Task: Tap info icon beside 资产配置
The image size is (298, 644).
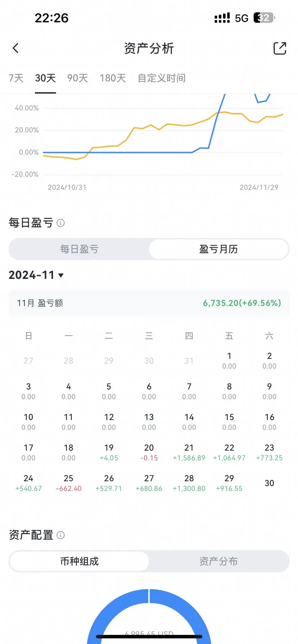Action: tap(61, 535)
